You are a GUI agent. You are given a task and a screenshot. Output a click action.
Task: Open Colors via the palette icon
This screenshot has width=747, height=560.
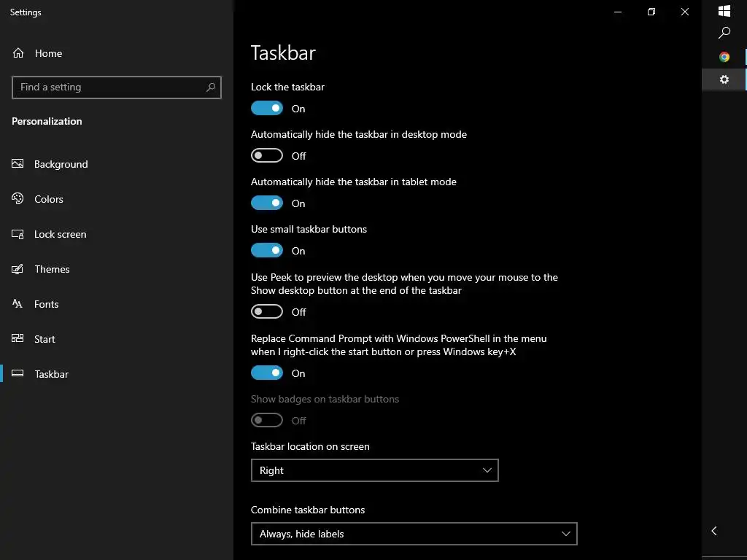18,199
